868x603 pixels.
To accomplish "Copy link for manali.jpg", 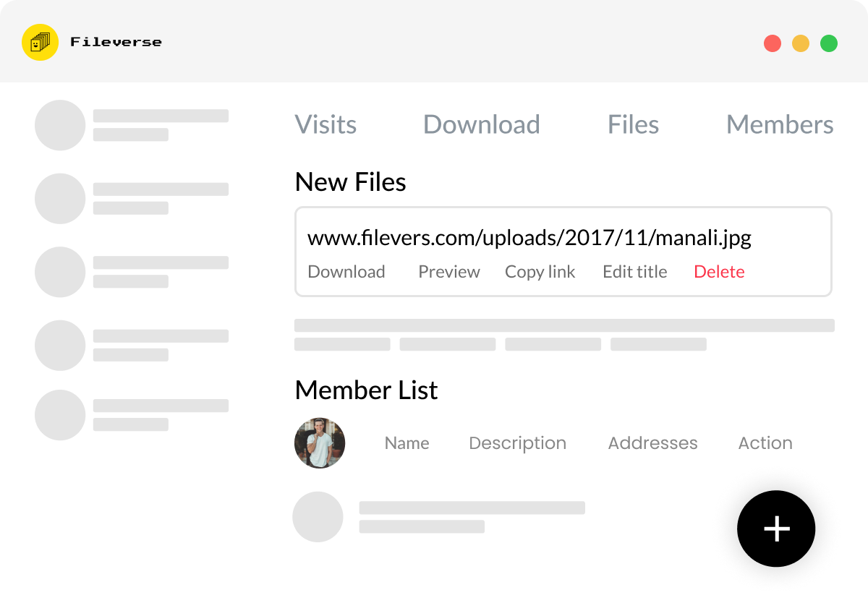I will [x=540, y=272].
